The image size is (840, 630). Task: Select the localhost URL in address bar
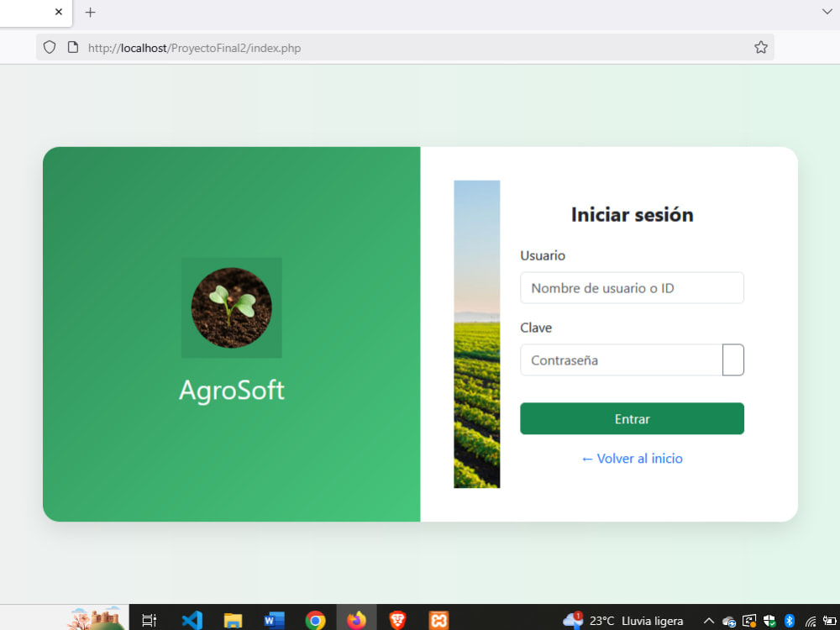point(195,48)
